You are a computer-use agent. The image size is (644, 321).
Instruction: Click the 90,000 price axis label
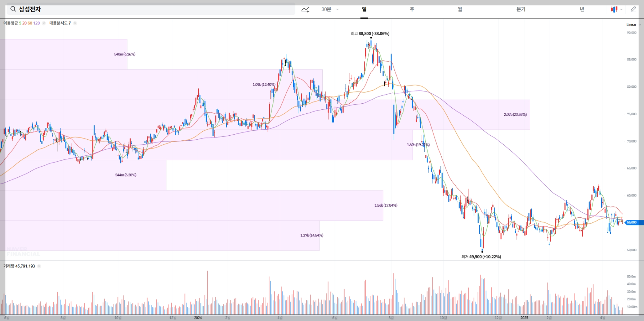(x=632, y=33)
